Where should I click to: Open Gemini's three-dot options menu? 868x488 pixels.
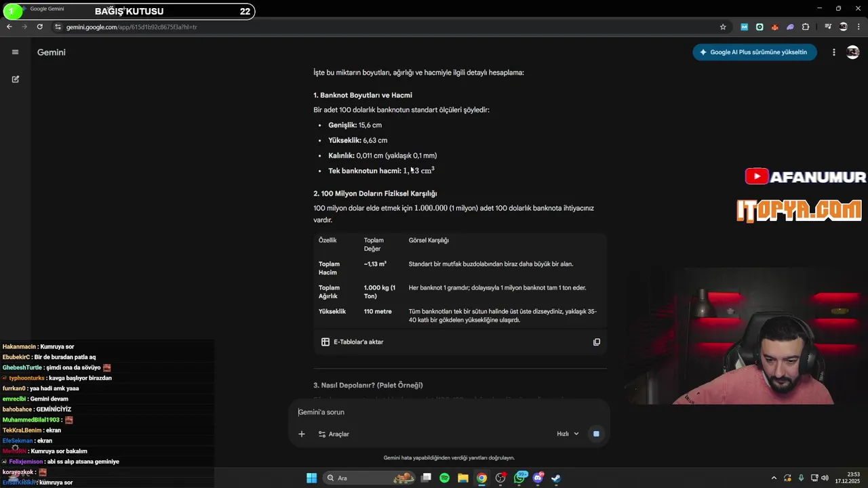(x=834, y=52)
